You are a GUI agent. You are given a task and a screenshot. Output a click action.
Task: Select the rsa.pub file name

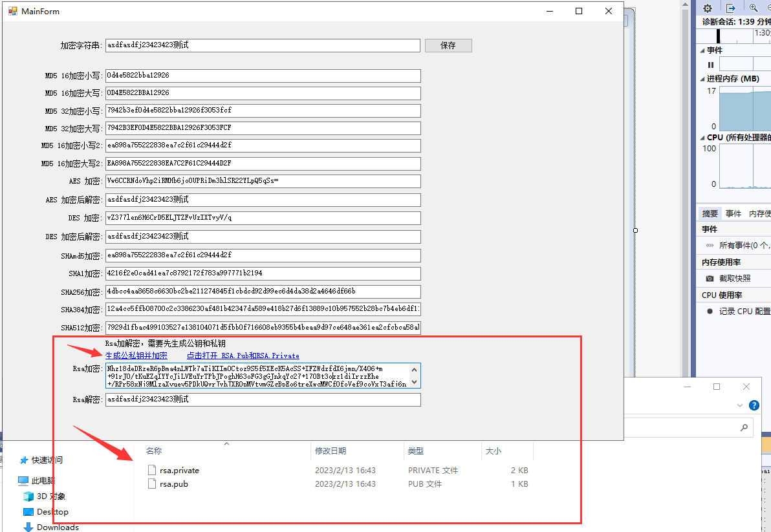pos(174,484)
